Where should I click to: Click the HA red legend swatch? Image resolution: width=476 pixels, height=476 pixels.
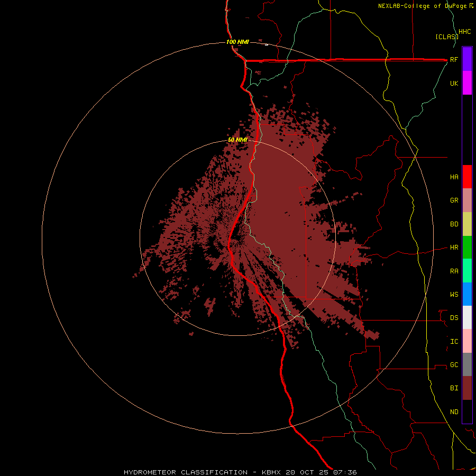click(467, 177)
